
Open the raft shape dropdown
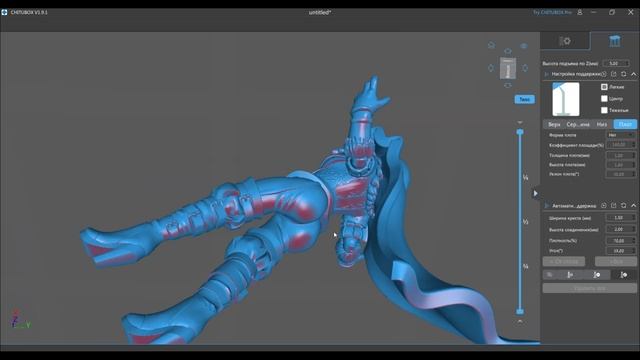point(620,135)
